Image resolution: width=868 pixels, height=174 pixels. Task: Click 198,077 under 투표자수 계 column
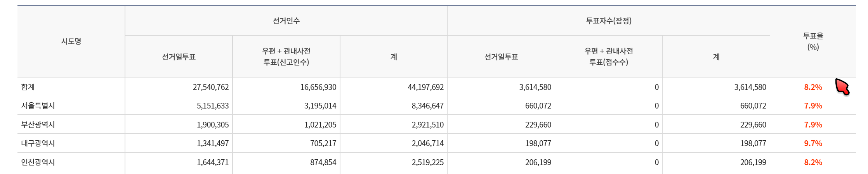point(753,143)
